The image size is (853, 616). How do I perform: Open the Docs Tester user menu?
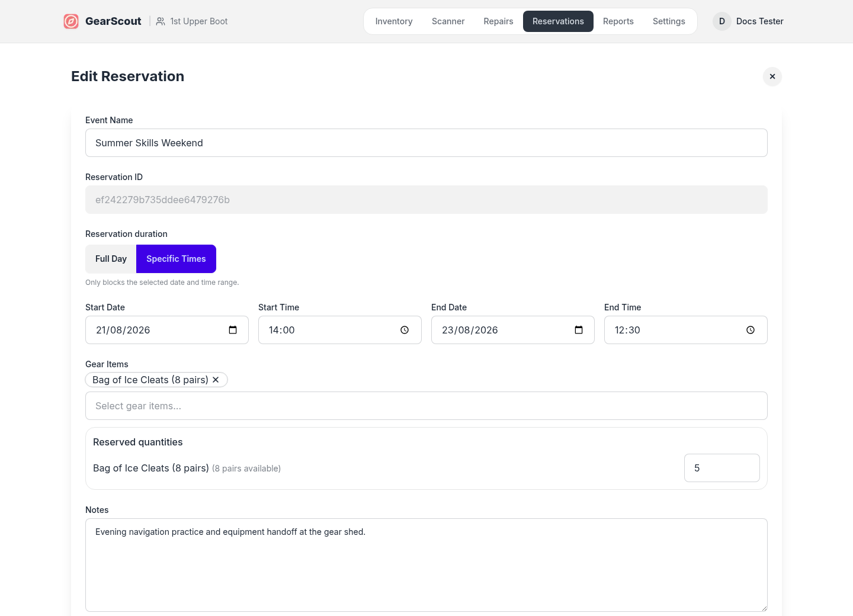[x=748, y=21]
